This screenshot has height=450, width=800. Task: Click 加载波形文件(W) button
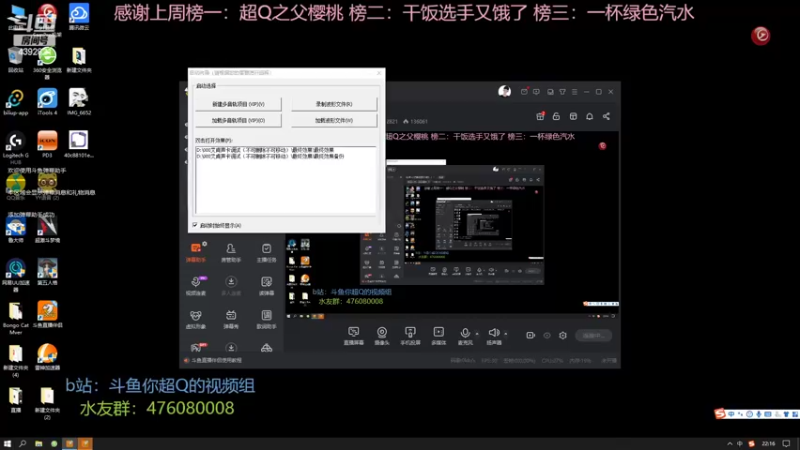pos(334,120)
